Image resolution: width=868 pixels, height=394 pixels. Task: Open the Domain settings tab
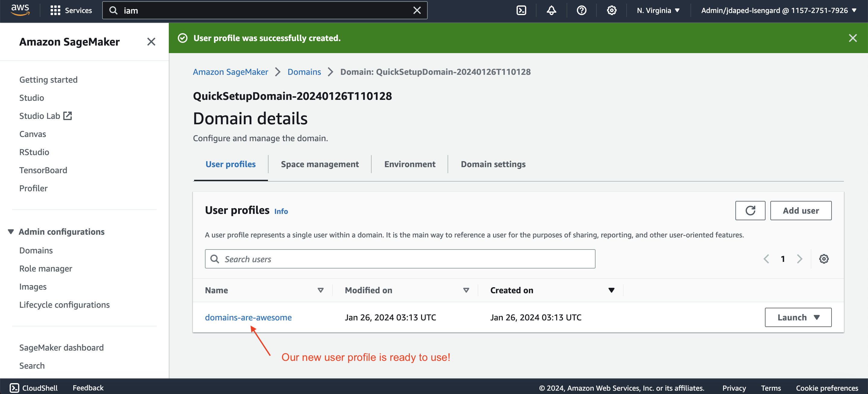[493, 164]
